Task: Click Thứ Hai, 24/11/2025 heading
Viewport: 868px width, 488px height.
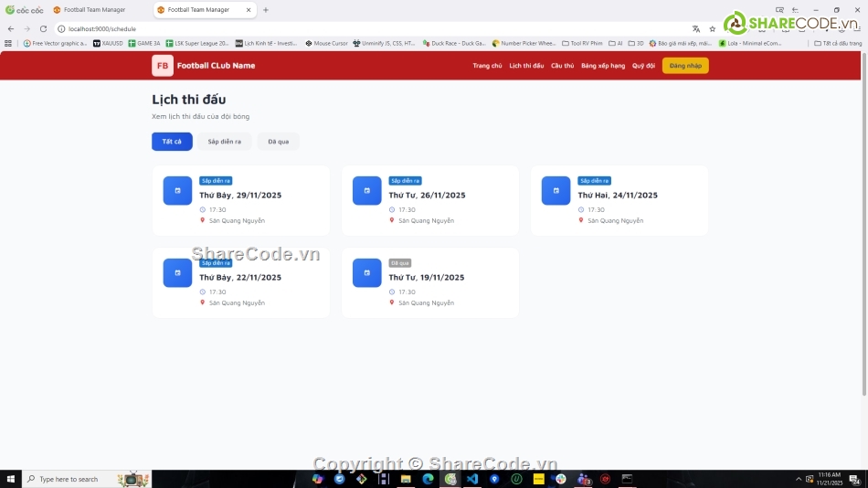Action: tap(618, 195)
